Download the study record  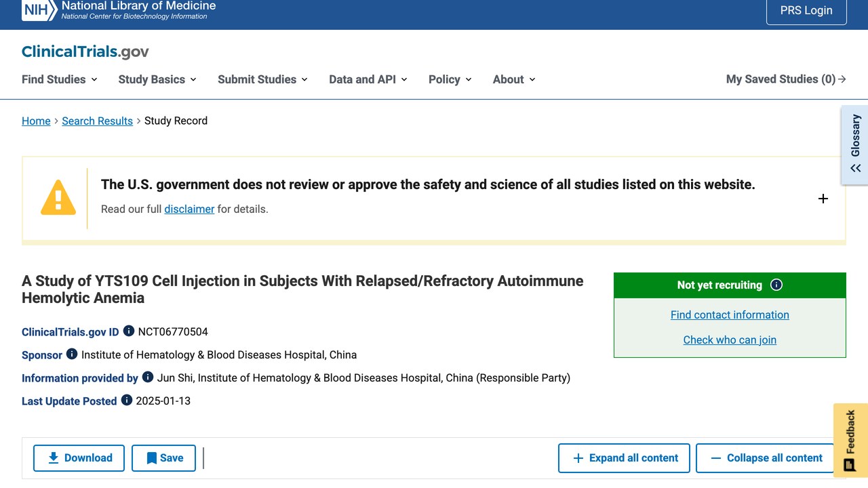[79, 458]
